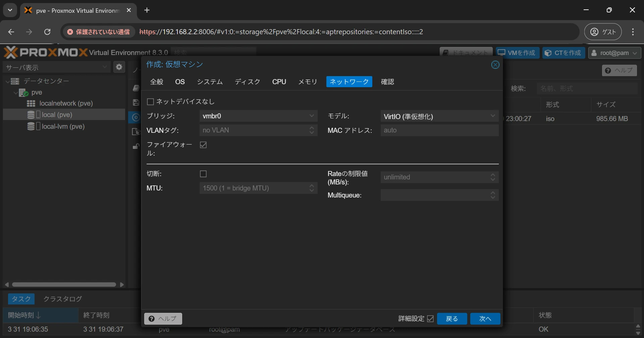The image size is (644, 338).
Task: Switch to the ディスク tab
Action: pyautogui.click(x=247, y=82)
